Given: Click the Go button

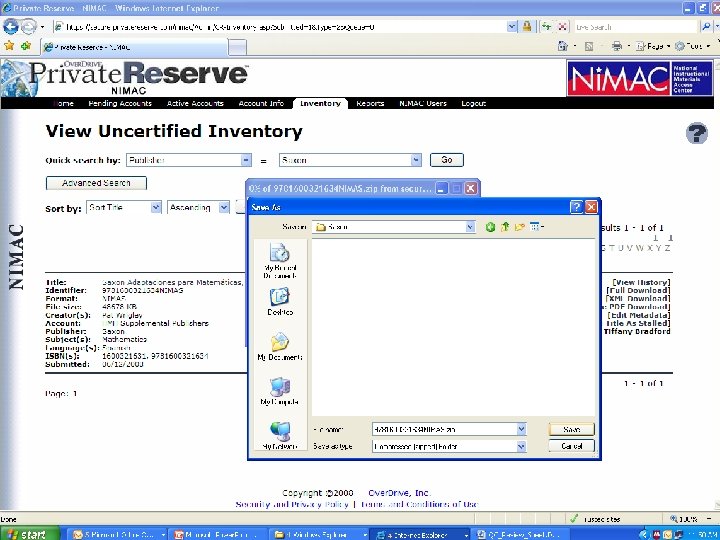Looking at the screenshot, I should [x=447, y=160].
